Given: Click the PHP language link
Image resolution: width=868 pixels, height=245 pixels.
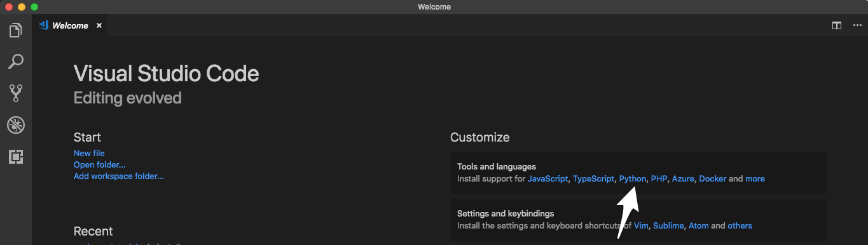Looking at the screenshot, I should click(x=659, y=179).
